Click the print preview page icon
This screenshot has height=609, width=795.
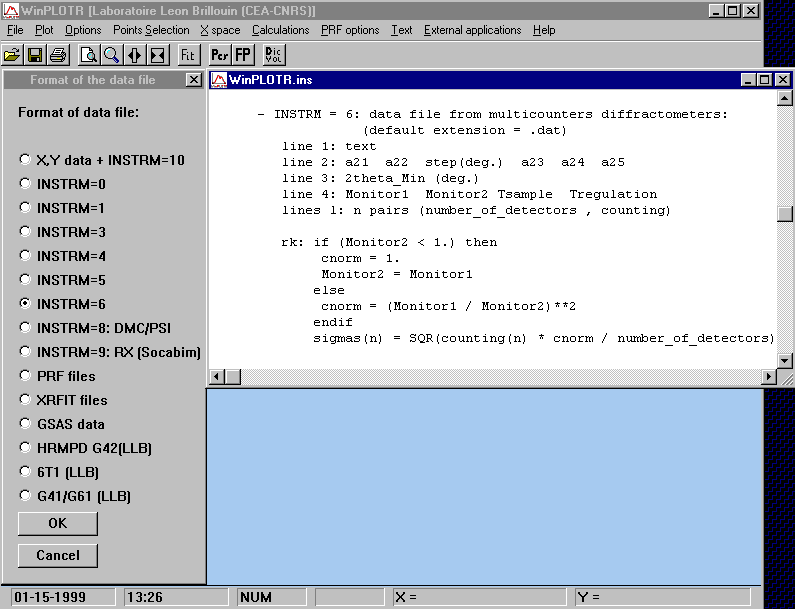click(89, 54)
